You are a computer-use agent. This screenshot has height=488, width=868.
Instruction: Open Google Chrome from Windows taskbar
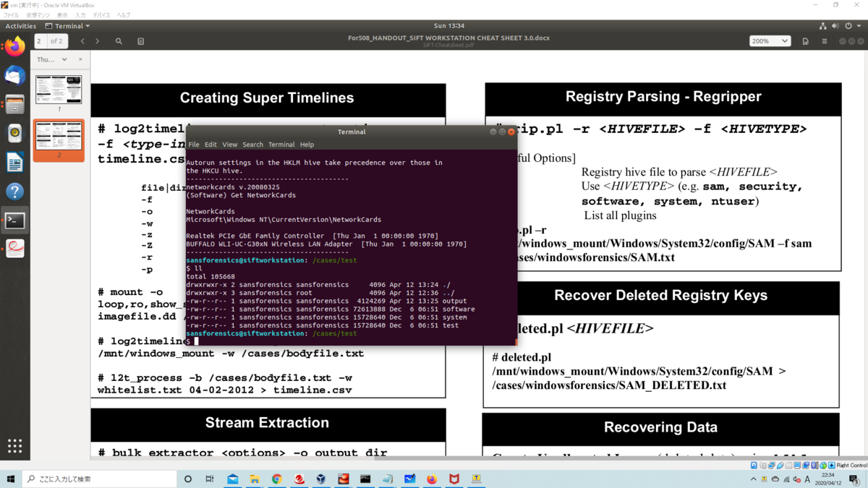[x=276, y=479]
